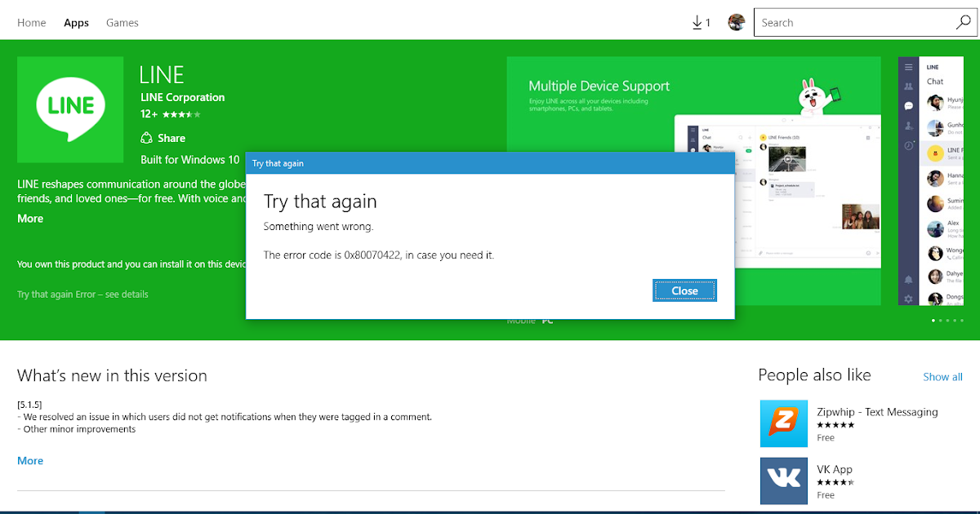Screen dimensions: 980x514
Task: Click the Zipwhip Text Messaging link
Action: coord(877,412)
